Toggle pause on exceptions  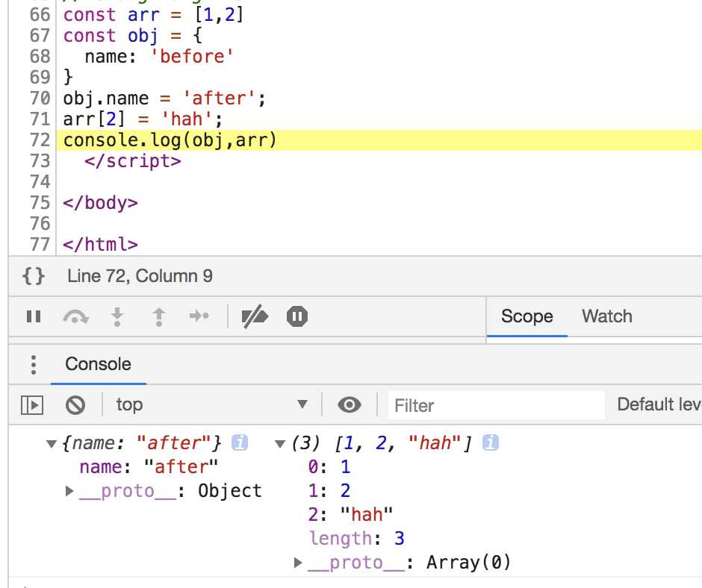[x=296, y=316]
